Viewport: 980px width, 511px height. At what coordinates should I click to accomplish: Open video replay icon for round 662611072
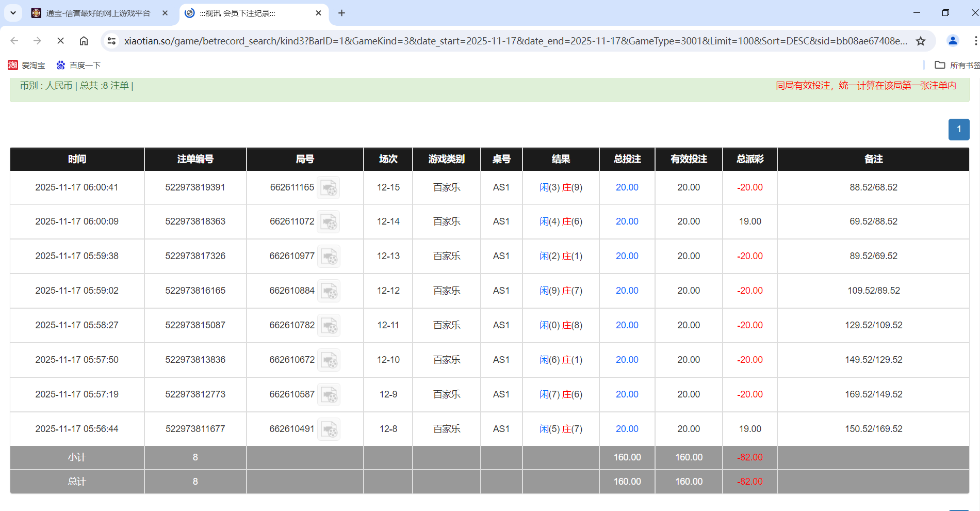[x=328, y=222]
